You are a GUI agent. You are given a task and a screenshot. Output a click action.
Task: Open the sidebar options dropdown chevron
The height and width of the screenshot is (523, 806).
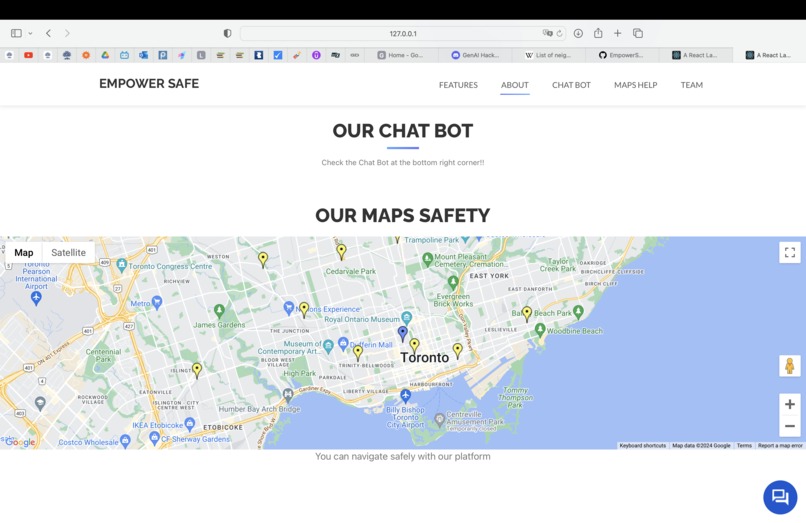(30, 33)
